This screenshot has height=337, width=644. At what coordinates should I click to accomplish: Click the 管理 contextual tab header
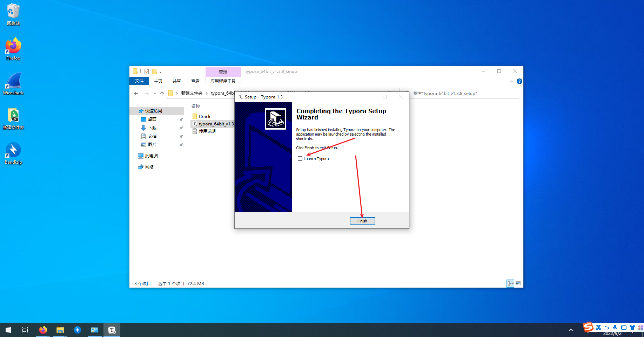(x=223, y=72)
